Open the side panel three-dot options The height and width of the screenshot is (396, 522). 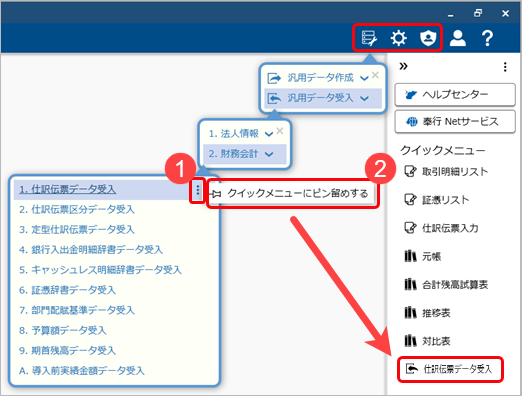(x=505, y=67)
